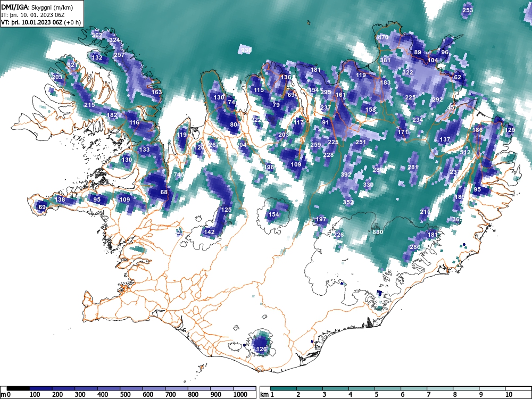Click the 352 visibility value
The height and width of the screenshot is (399, 532).
[x=348, y=202]
